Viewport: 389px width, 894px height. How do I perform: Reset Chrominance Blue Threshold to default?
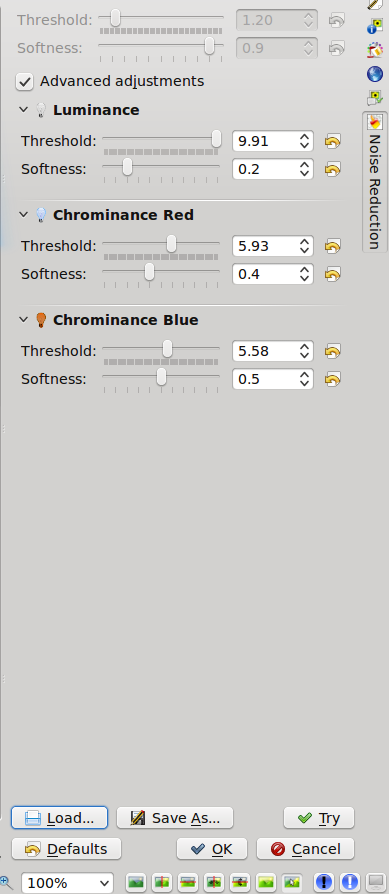tap(333, 351)
